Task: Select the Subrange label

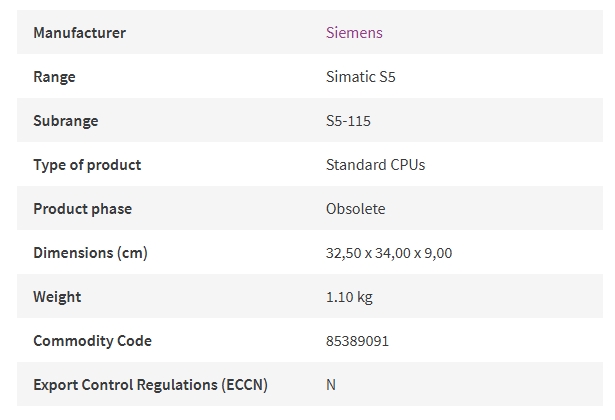Action: 66,121
